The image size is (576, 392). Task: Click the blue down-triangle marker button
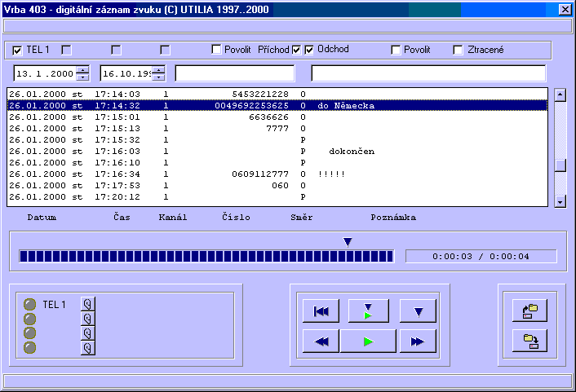[418, 311]
